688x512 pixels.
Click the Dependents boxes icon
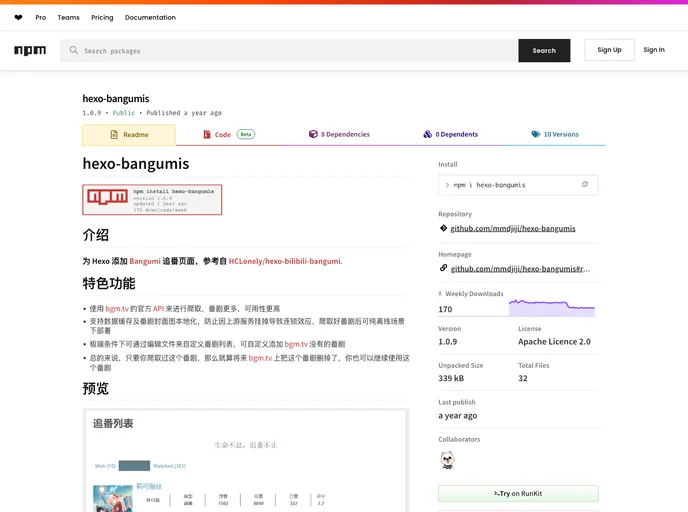coord(427,134)
